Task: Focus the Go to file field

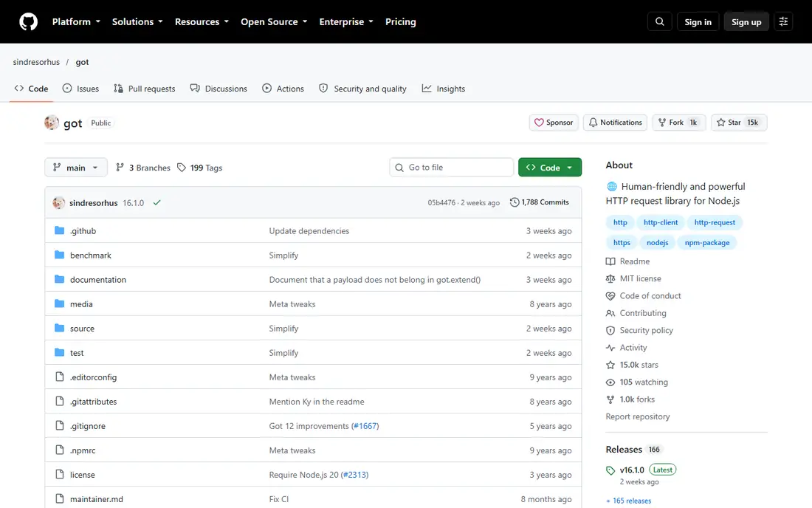Action: click(x=452, y=168)
